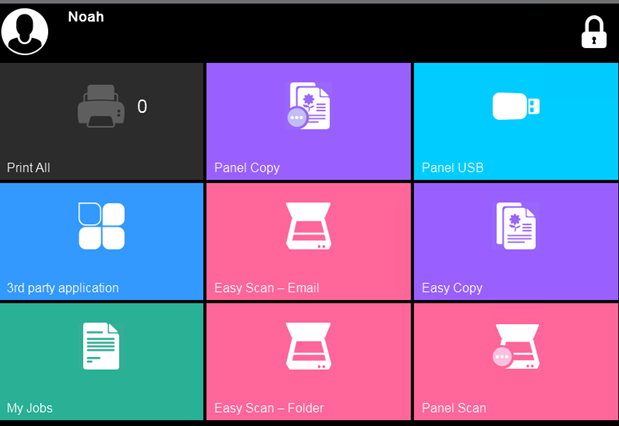Click the Panel Copy text label
This screenshot has width=619, height=426.
[247, 168]
